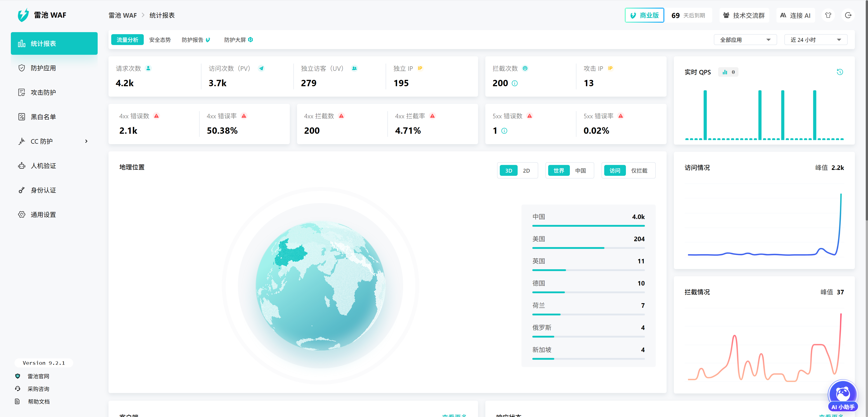Expand the CC 防护 submenu chevron
The image size is (868, 417).
pos(86,141)
